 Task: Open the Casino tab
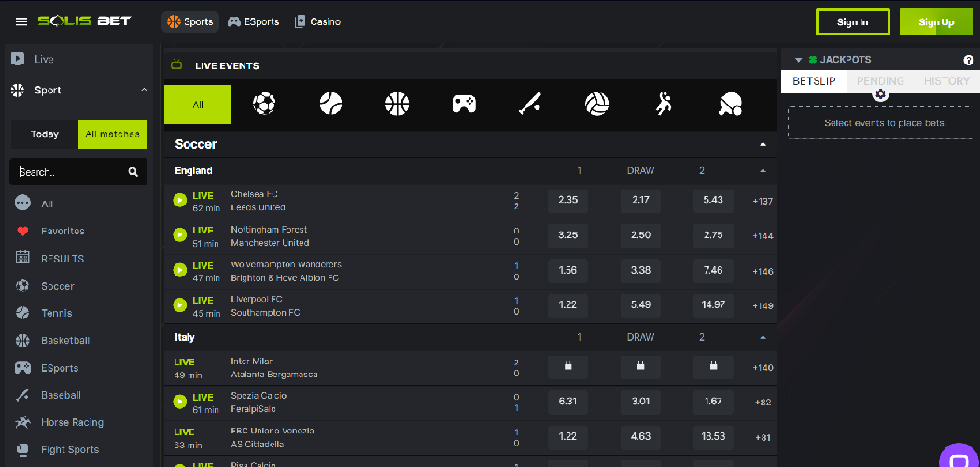click(x=317, y=21)
